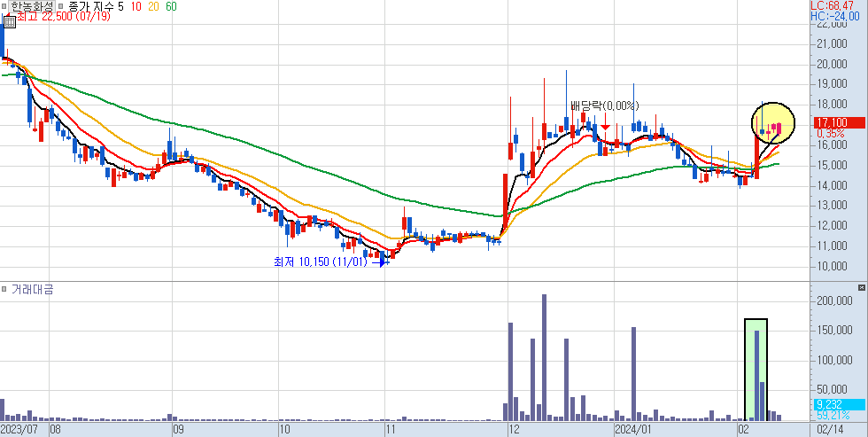Click the 거래대금 panel title

(32, 289)
